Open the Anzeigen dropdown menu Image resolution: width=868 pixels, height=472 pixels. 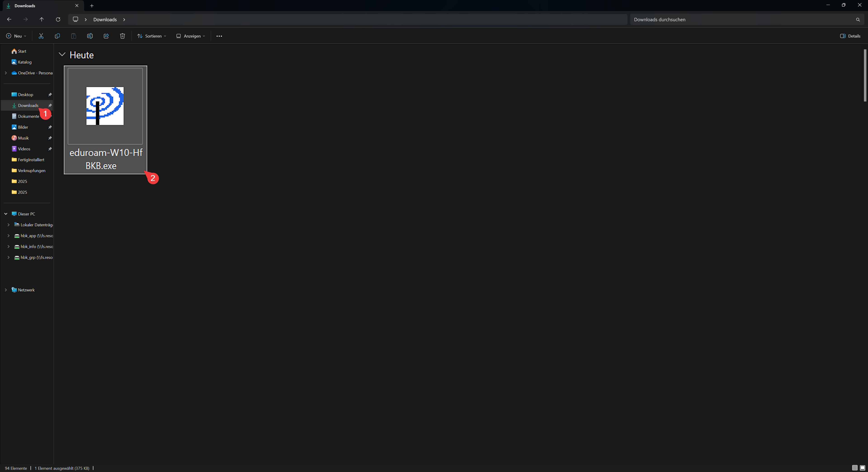[190, 36]
